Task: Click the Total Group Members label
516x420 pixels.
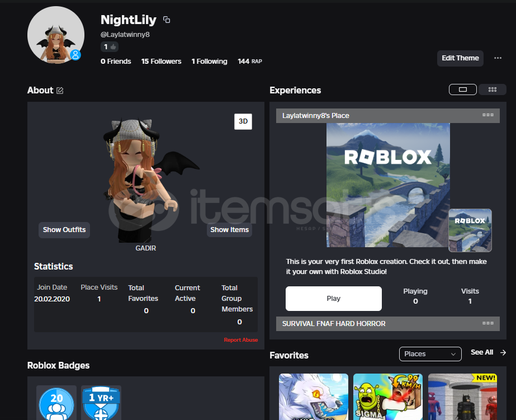Action: [x=237, y=298]
